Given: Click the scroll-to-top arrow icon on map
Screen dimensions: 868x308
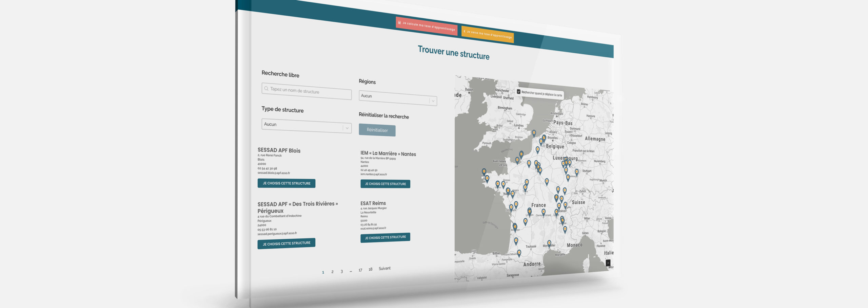Looking at the screenshot, I should (x=608, y=263).
